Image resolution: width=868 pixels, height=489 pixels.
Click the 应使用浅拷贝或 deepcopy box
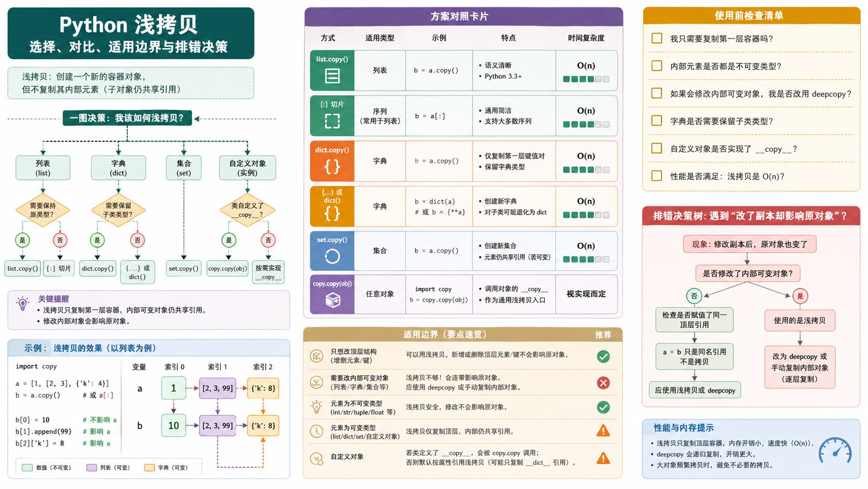click(695, 390)
